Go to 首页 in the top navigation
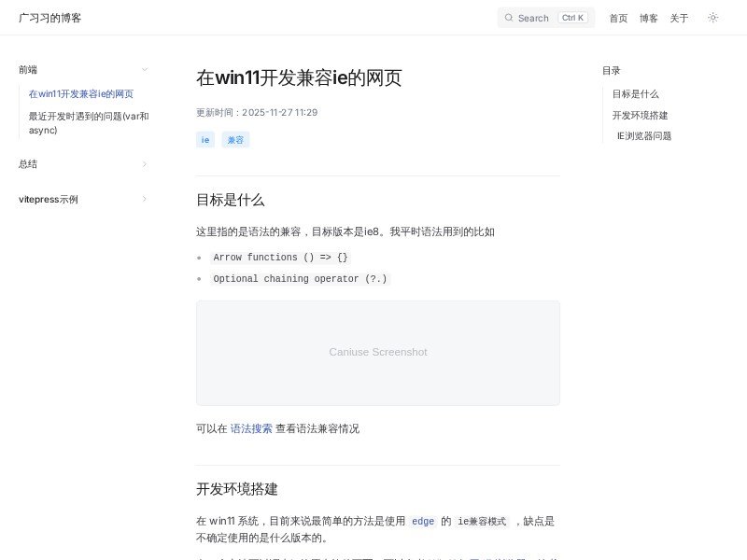The width and height of the screenshot is (747, 560). point(618,18)
